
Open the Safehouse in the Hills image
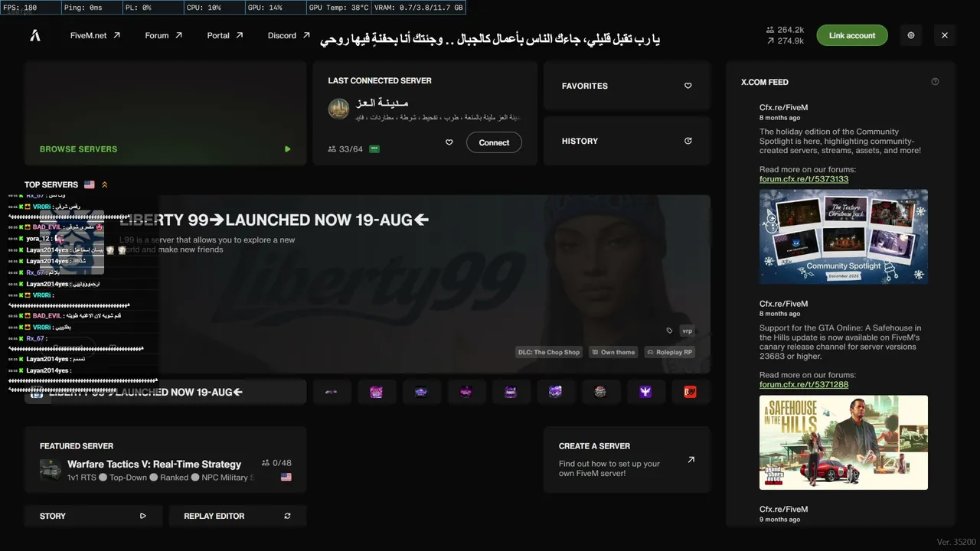tap(844, 442)
